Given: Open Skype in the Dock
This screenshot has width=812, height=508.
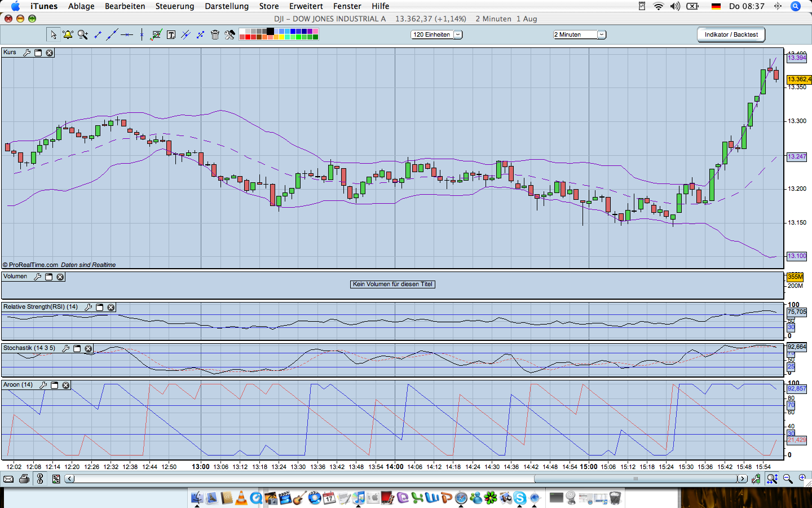Looking at the screenshot, I should 520,497.
